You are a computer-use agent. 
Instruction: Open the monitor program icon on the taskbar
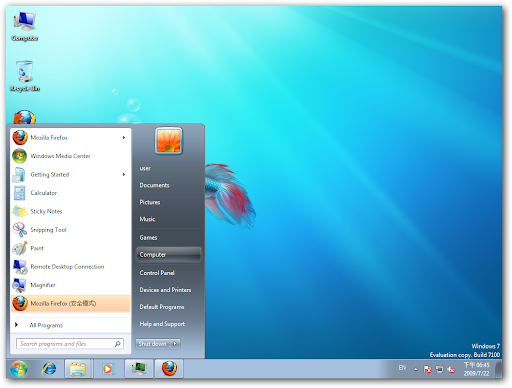tap(139, 369)
